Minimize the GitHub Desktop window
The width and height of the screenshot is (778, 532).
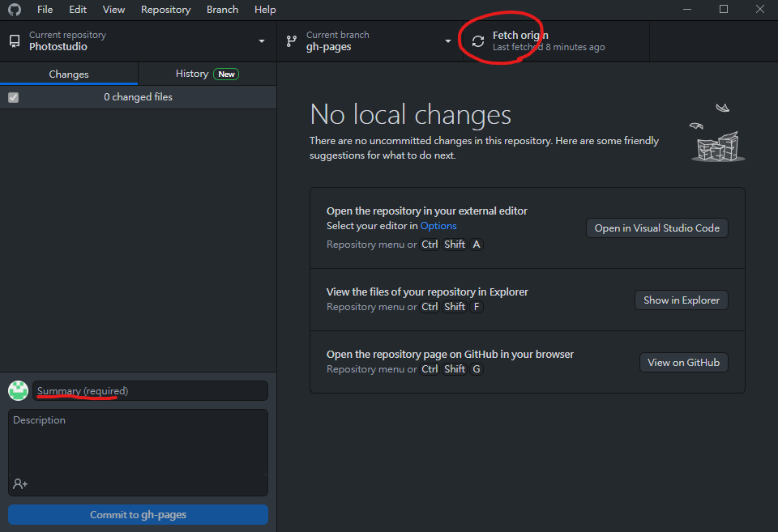tap(687, 10)
